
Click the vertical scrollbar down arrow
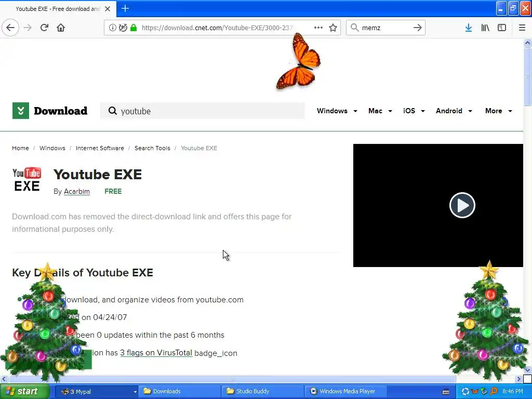528,370
